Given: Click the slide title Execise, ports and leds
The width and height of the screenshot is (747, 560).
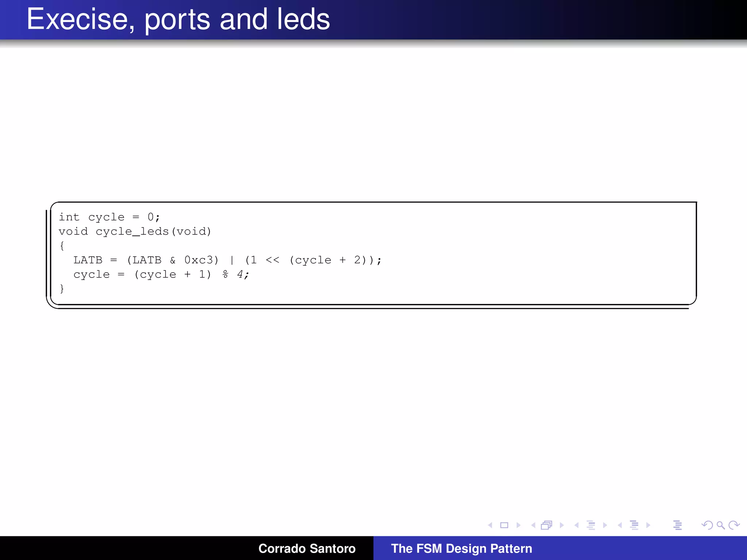Looking at the screenshot, I should coord(178,19).
